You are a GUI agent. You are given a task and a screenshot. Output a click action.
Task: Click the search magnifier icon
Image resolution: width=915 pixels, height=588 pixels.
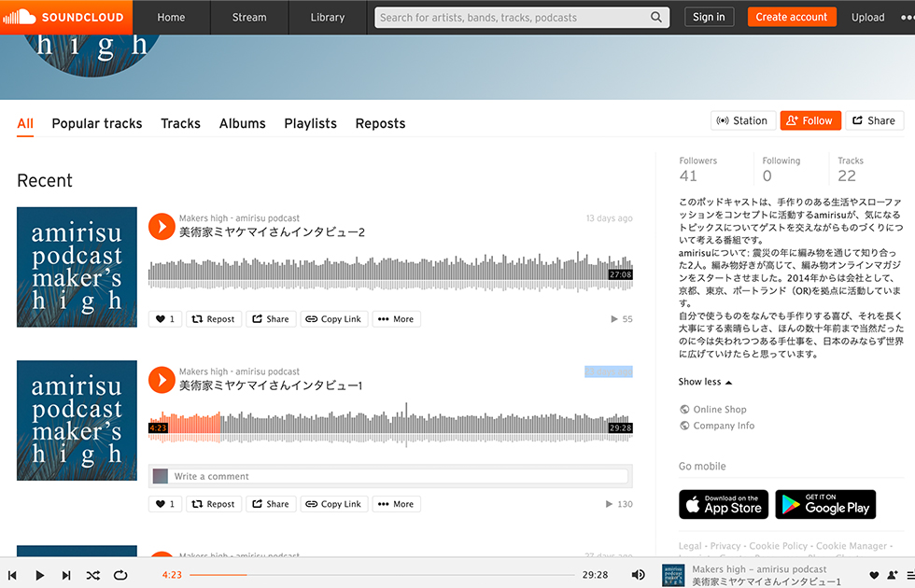tap(655, 18)
